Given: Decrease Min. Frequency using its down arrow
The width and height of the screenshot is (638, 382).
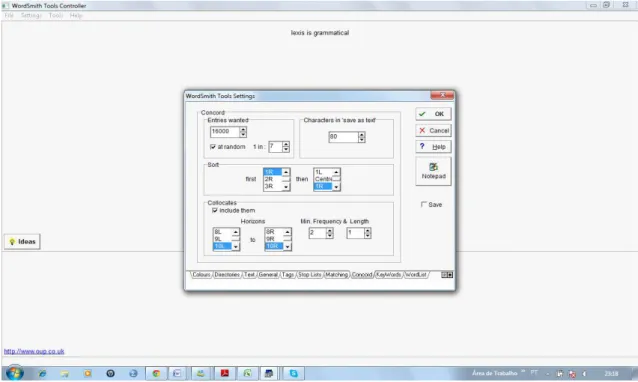Looking at the screenshot, I should point(330,236).
